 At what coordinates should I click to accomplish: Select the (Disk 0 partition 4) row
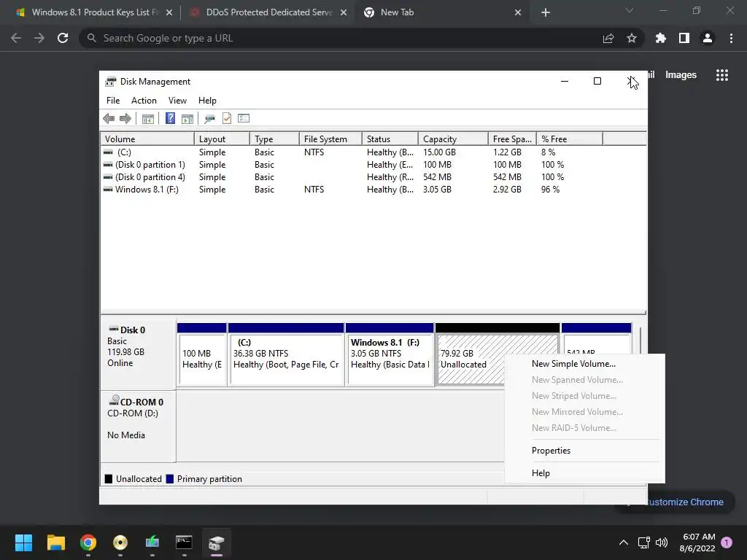(x=373, y=177)
